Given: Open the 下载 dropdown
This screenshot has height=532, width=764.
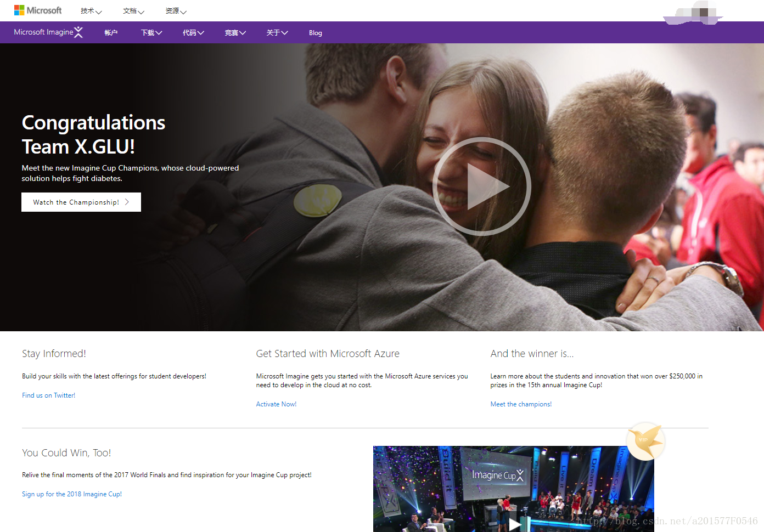Looking at the screenshot, I should (151, 33).
